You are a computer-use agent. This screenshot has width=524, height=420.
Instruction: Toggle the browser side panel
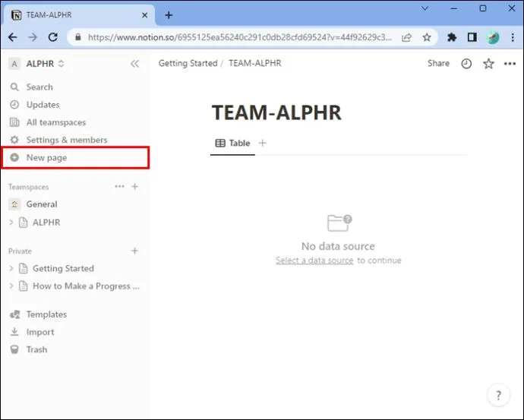pyautogui.click(x=472, y=37)
